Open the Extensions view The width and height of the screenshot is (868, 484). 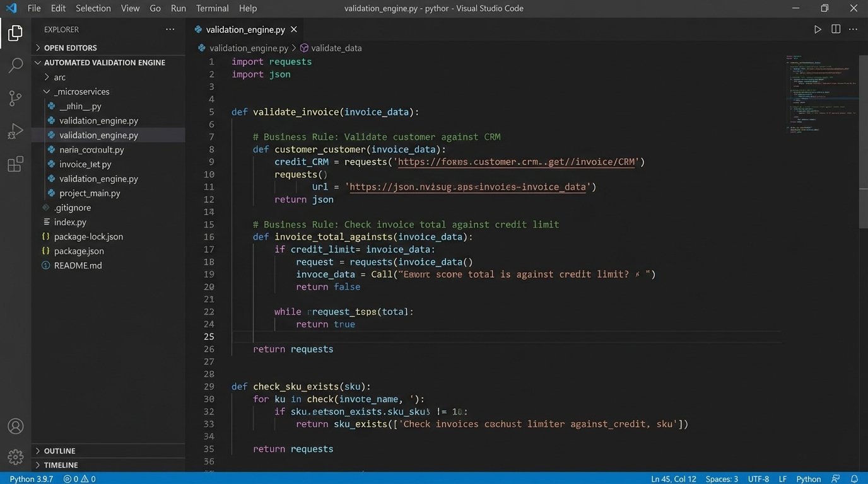pos(15,164)
